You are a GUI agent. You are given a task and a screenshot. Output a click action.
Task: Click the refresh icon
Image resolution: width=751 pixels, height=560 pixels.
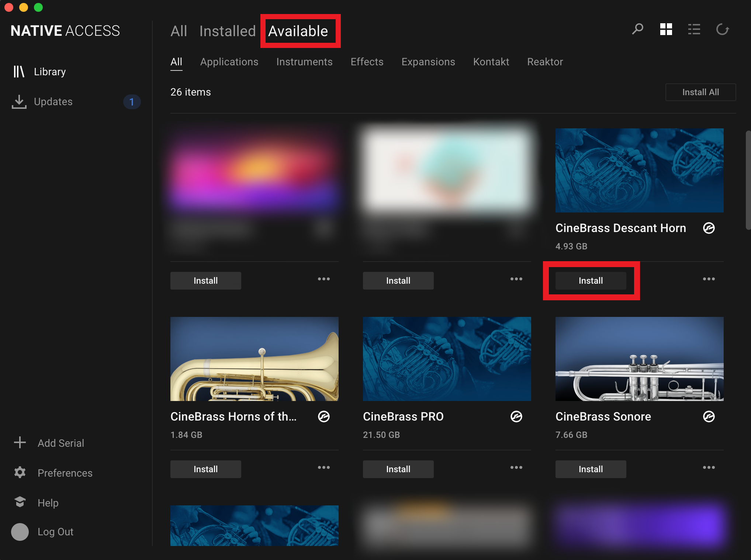click(723, 29)
